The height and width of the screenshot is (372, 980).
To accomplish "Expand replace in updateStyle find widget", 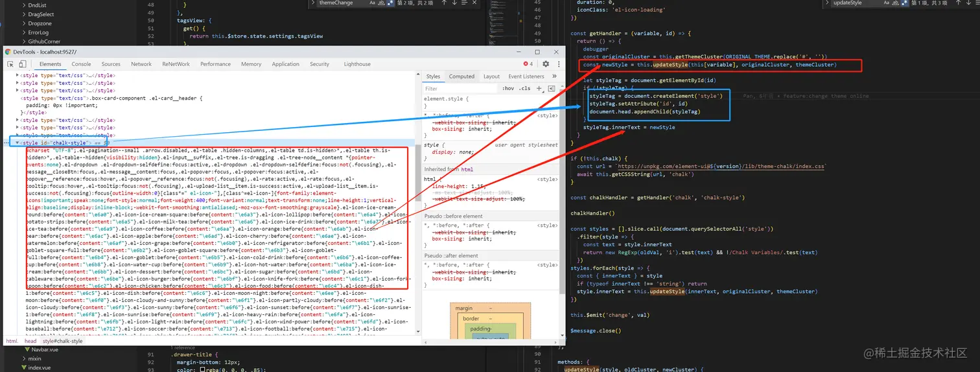I will 828,3.
